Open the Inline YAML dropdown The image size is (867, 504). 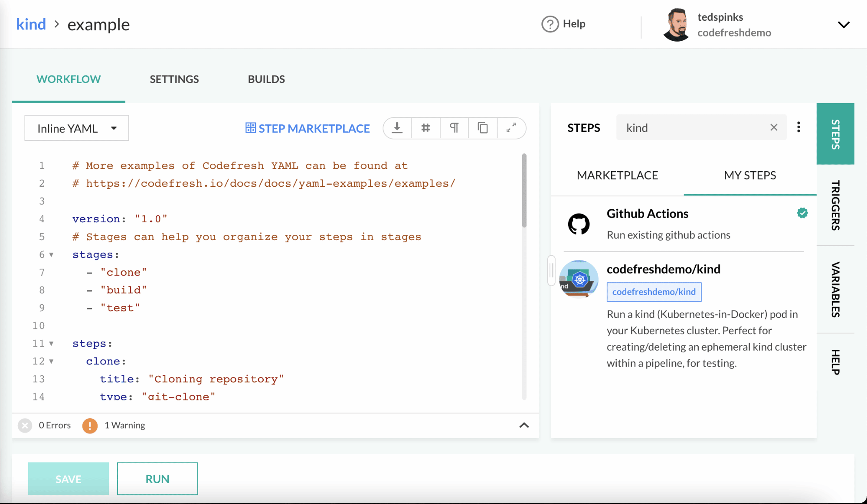(x=77, y=128)
